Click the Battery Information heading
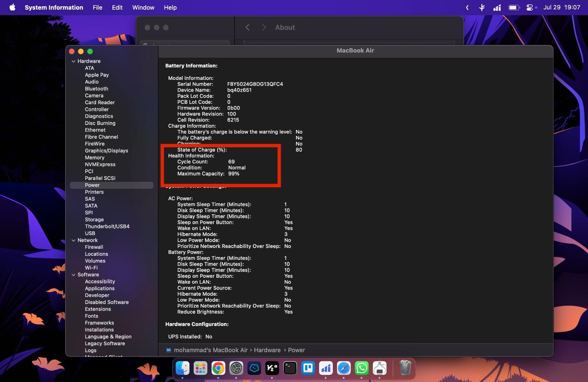The image size is (588, 382). pyautogui.click(x=191, y=65)
